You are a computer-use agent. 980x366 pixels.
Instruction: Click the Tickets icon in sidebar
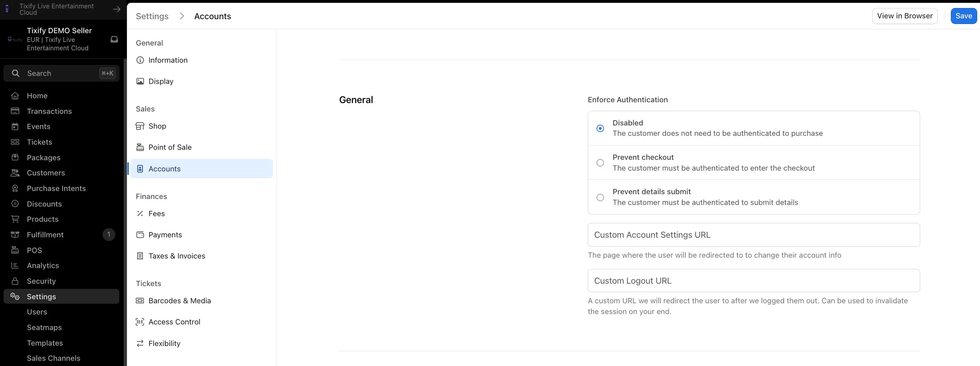click(x=15, y=142)
